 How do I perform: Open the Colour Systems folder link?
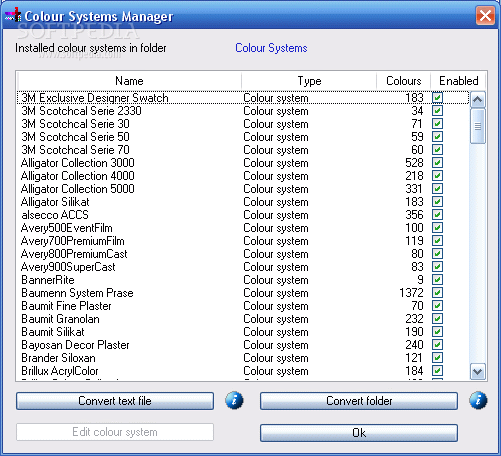tap(271, 48)
